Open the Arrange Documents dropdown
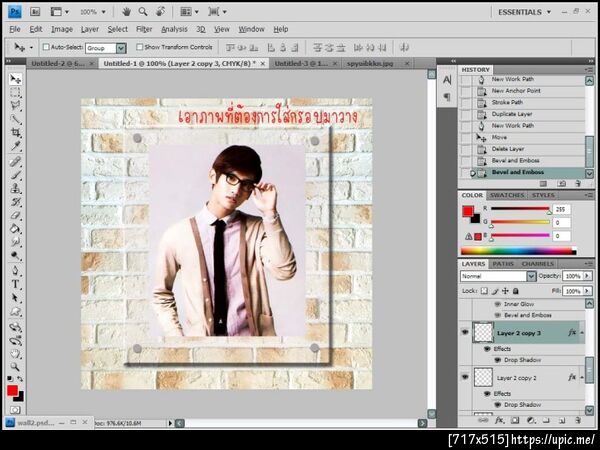 [189, 12]
